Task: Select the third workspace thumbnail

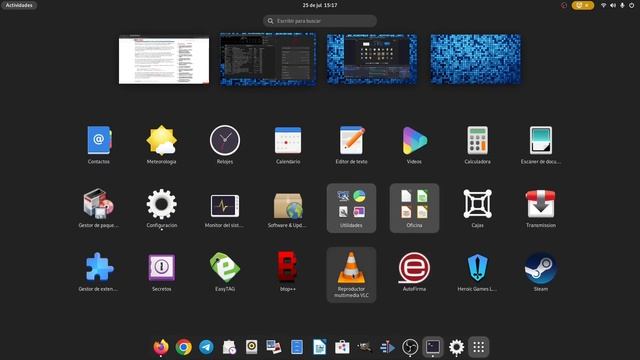Action: (372, 60)
